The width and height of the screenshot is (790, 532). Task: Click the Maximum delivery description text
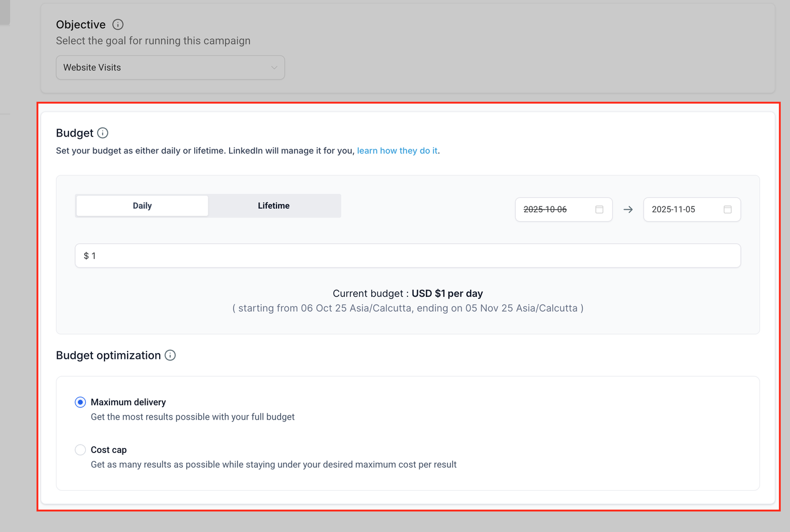(x=192, y=417)
